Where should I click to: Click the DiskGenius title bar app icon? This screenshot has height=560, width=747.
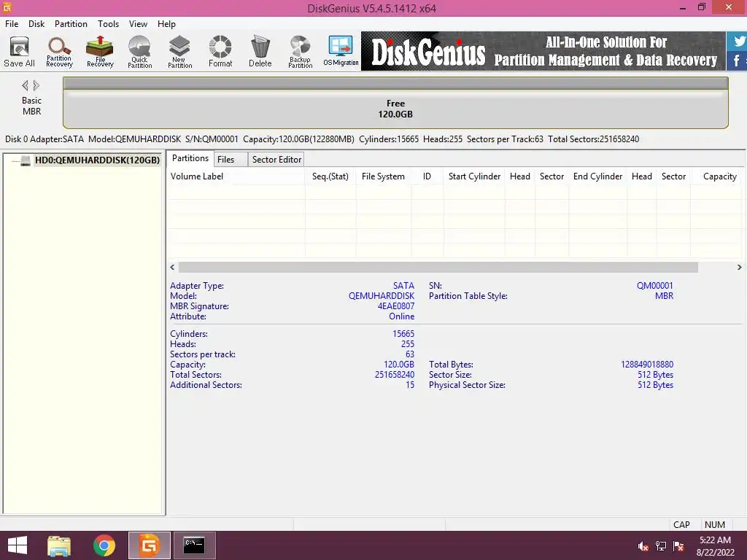tap(7, 7)
